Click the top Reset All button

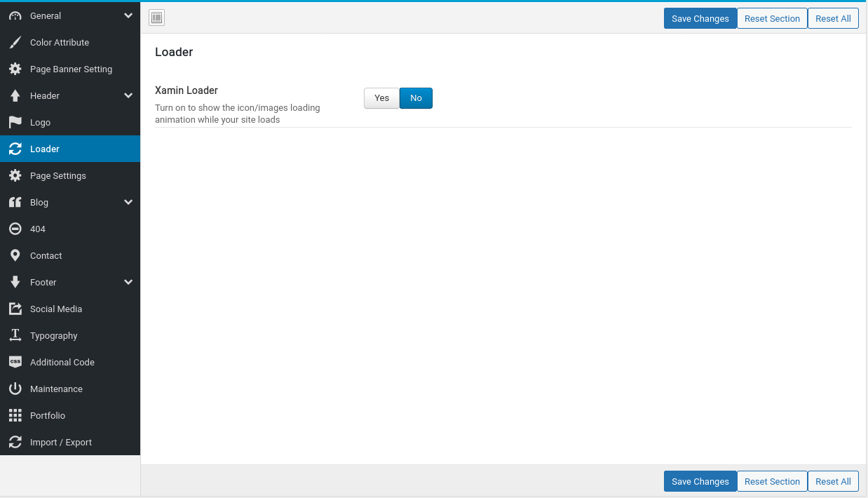pos(833,18)
